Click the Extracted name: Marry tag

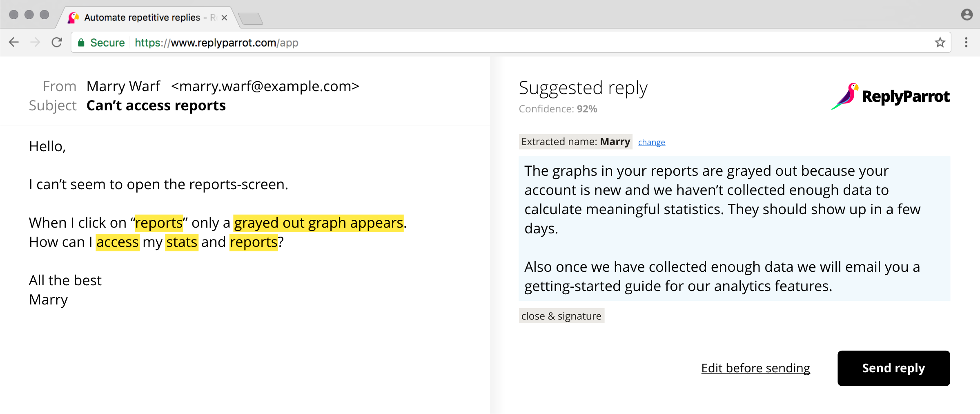pos(576,142)
